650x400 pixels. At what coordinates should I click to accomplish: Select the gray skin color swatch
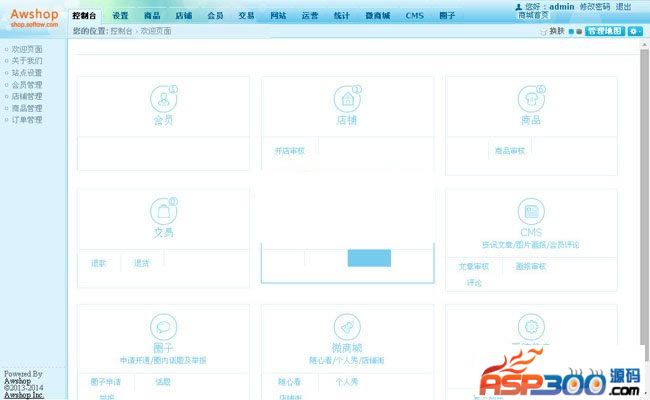579,32
